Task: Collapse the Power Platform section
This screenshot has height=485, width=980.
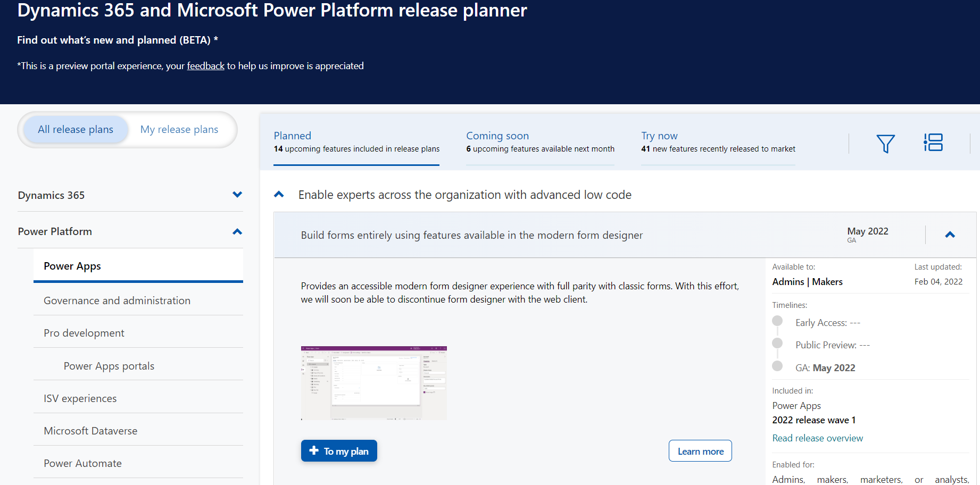Action: pyautogui.click(x=237, y=231)
